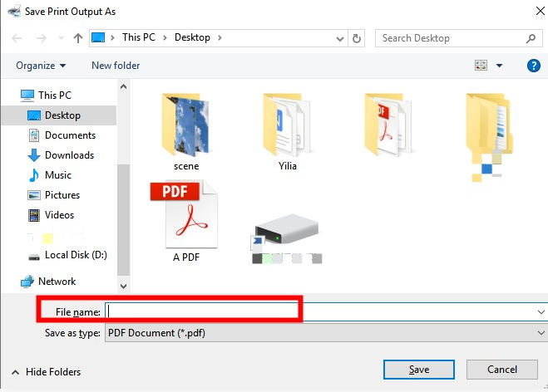Open Music in the navigation pane
Screen dimensions: 548x392
coord(58,175)
